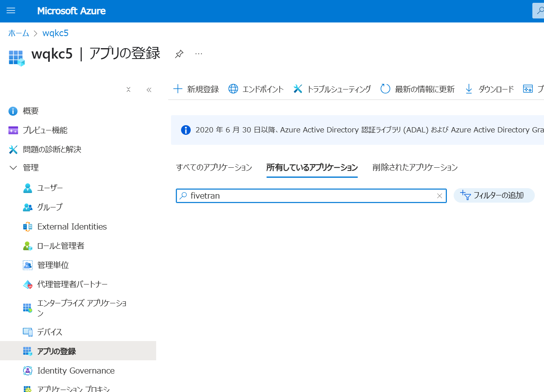The width and height of the screenshot is (544, 392).
Task: Open エンタープライズ アプリケーション icon
Action: (x=28, y=308)
